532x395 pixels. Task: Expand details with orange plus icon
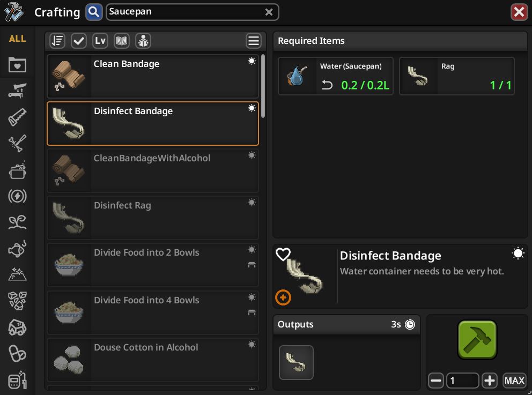(x=283, y=297)
